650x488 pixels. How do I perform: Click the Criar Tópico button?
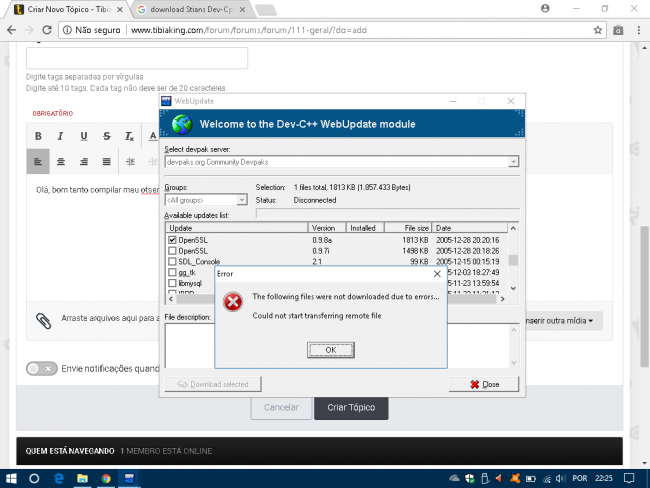coord(351,408)
